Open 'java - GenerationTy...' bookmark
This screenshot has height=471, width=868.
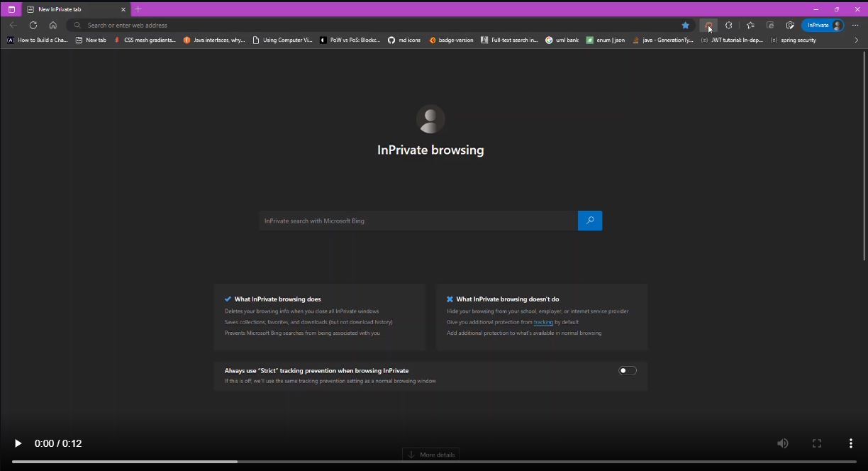click(663, 40)
